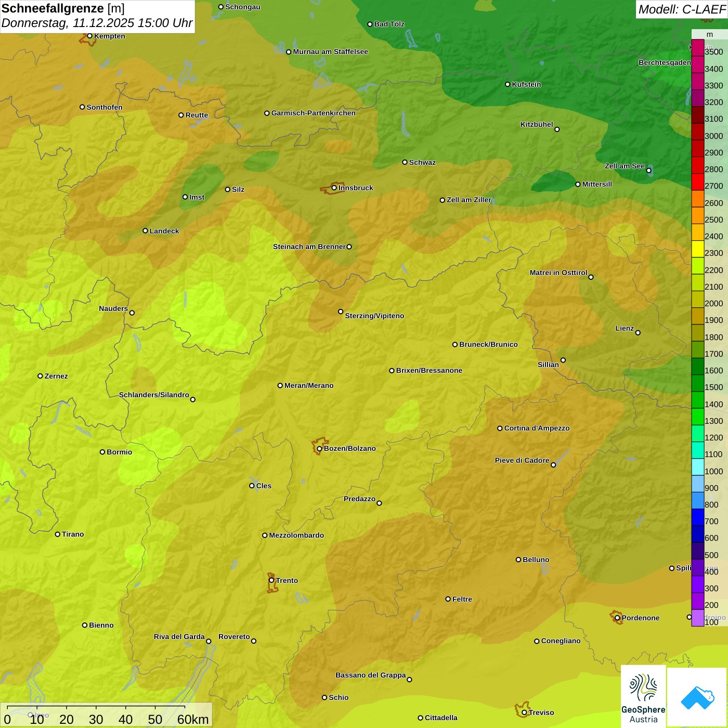This screenshot has height=728, width=728.
Task: Click the 200 m purple legend swatch
Action: pyautogui.click(x=698, y=601)
